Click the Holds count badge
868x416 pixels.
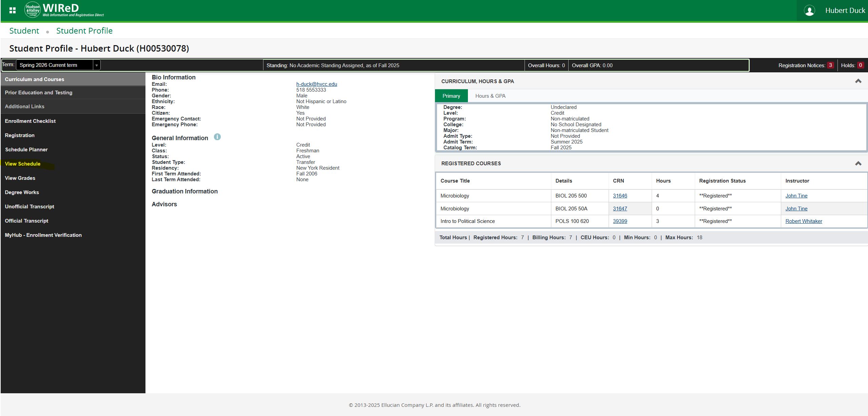tap(860, 65)
